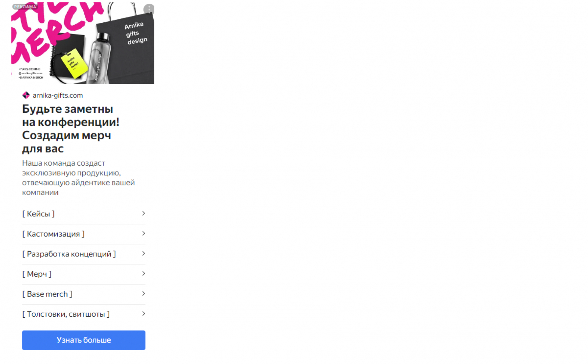Viewport: 588px width, 364px height.
Task: Click the arnika-gifts.com diamond favicon
Action: [26, 95]
